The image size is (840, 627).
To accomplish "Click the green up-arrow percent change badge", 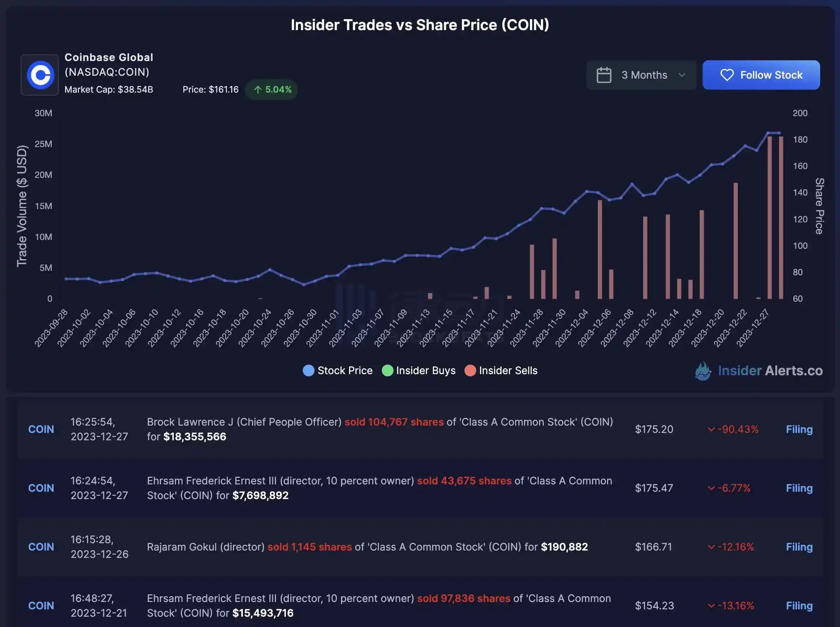I will [272, 90].
